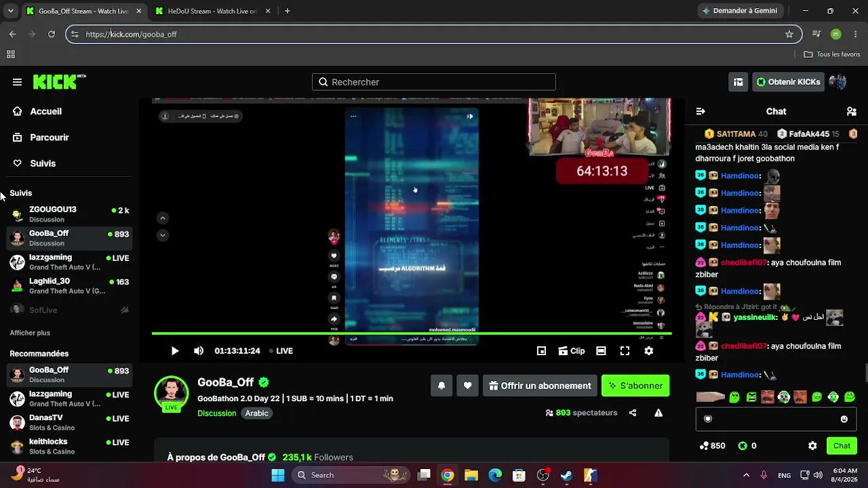
Task: Play the stream video
Action: click(174, 351)
